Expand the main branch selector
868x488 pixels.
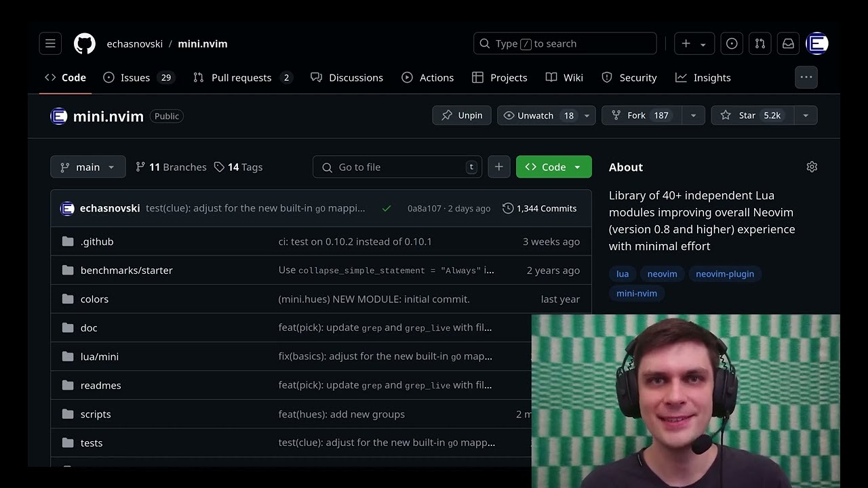point(88,167)
